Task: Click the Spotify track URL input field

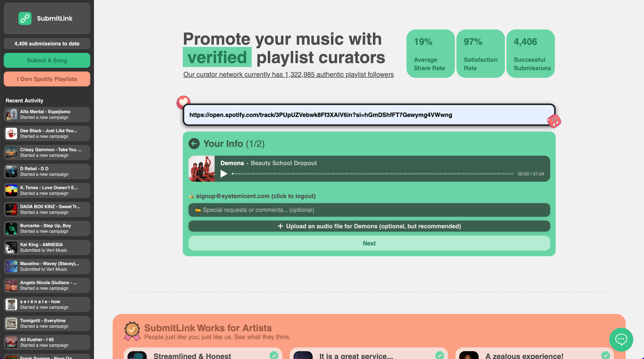Action: click(x=369, y=115)
